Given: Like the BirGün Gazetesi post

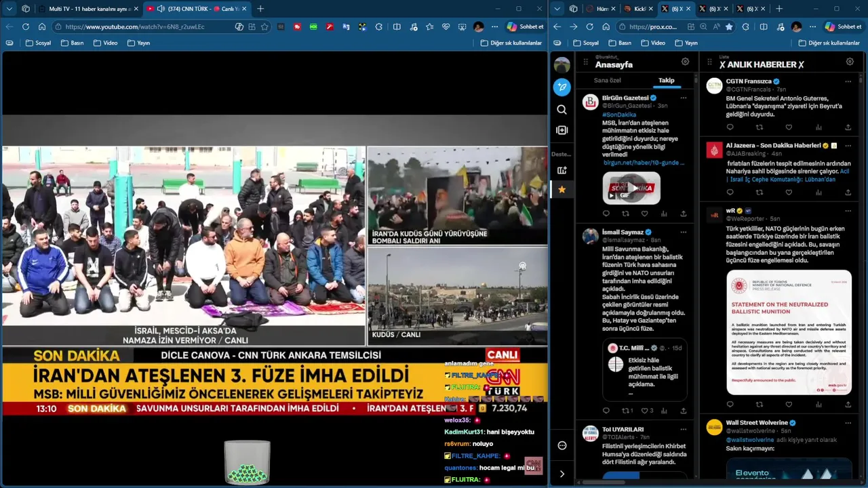Looking at the screenshot, I should 644,213.
